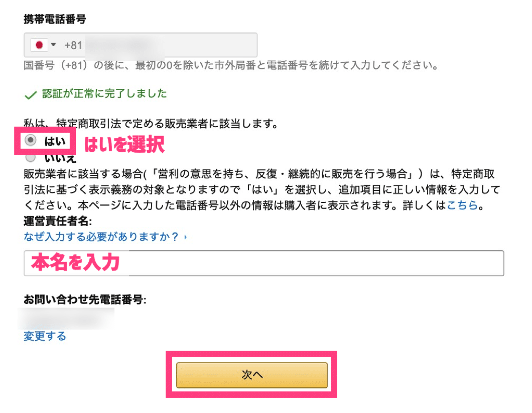
Task: Click the +81 mobile phone number field
Action: [141, 45]
